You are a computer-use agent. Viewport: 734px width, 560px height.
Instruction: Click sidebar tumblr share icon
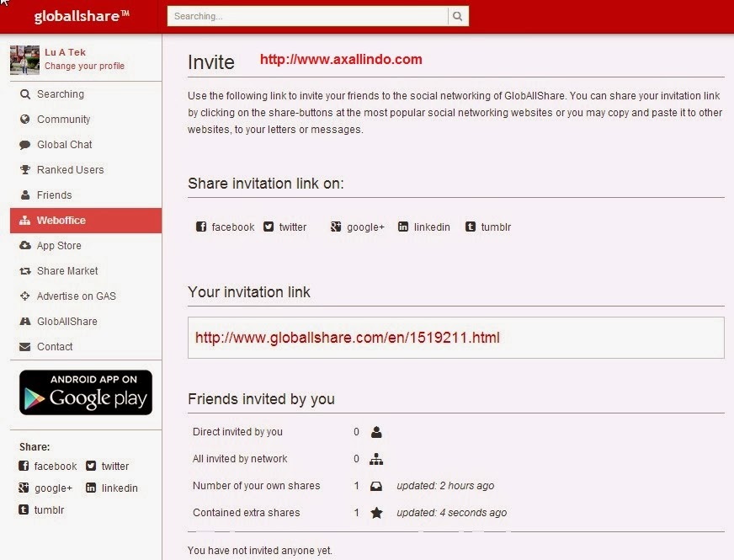24,509
